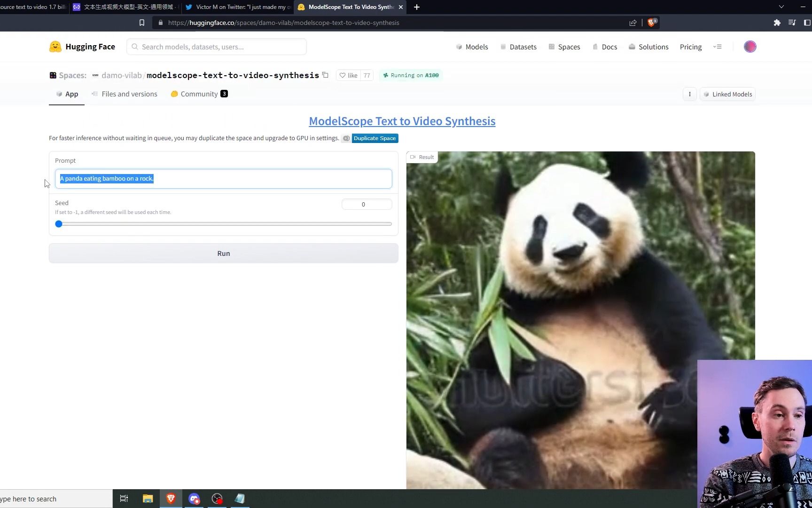Open File Explorer from the taskbar

point(148,498)
